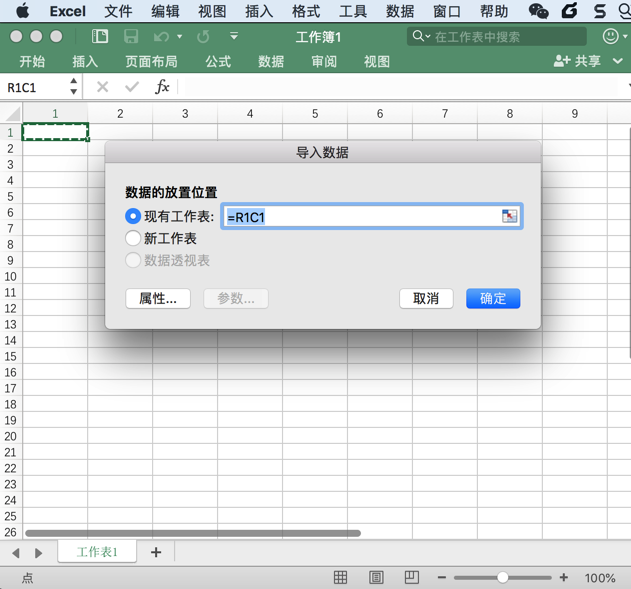631x589 pixels.
Task: Open the 视图 ribbon tab
Action: 377,62
